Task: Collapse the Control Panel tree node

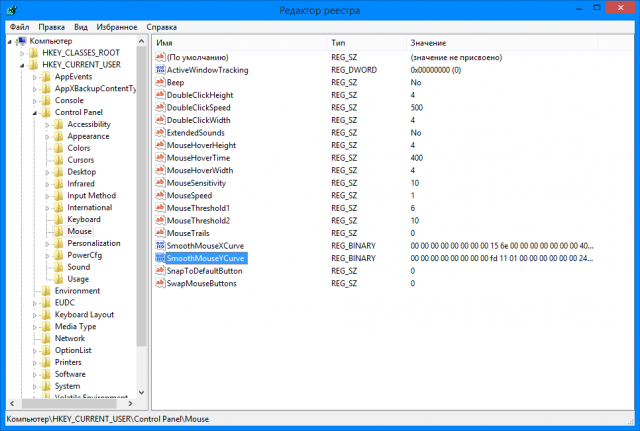Action: 35,113
